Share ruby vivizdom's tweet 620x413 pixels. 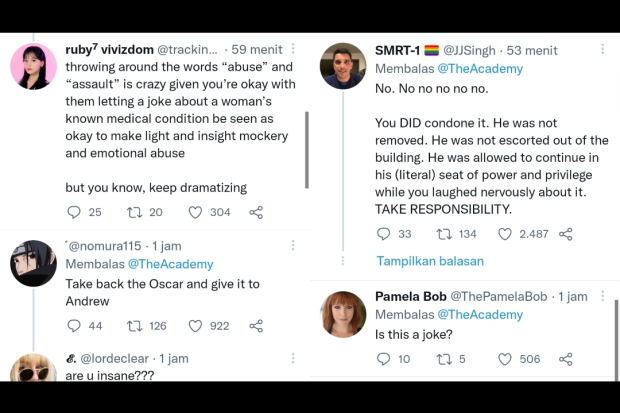point(256,212)
